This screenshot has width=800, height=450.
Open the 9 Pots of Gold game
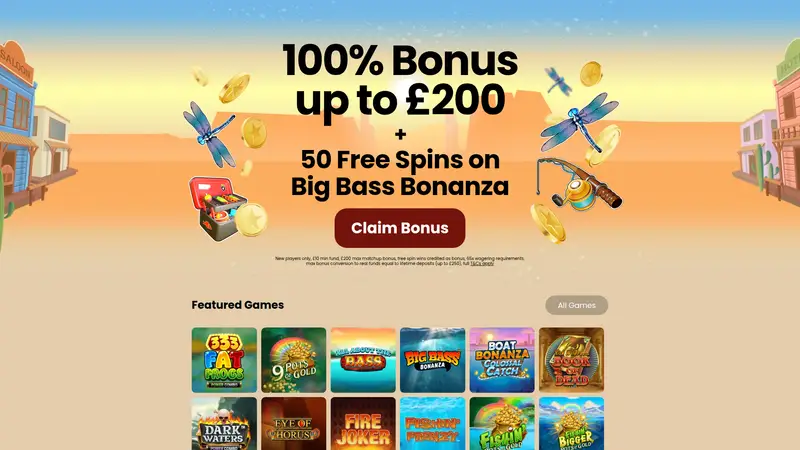pos(294,360)
